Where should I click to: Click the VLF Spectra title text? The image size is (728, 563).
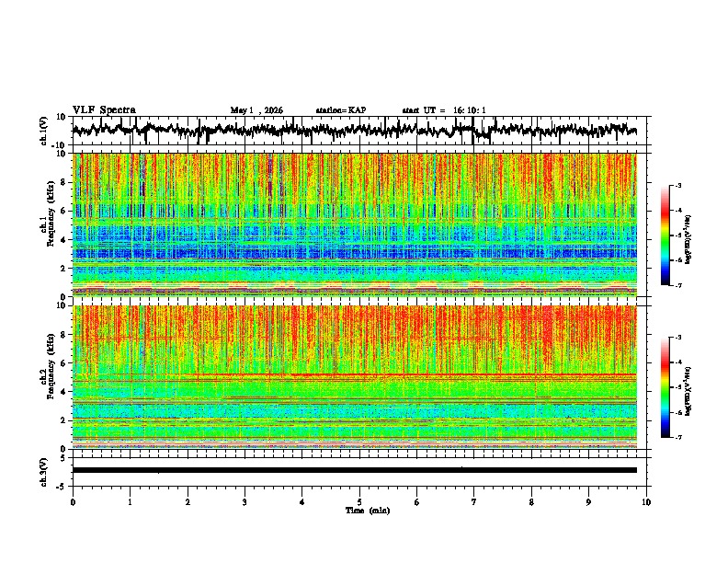[x=104, y=110]
